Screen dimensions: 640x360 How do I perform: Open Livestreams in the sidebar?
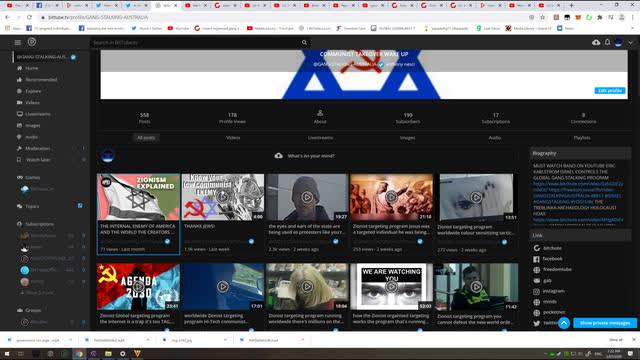pyautogui.click(x=34, y=114)
